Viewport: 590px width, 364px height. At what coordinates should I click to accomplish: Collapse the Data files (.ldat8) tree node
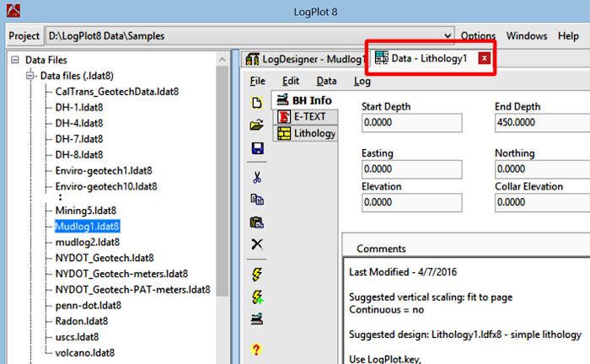[x=30, y=76]
